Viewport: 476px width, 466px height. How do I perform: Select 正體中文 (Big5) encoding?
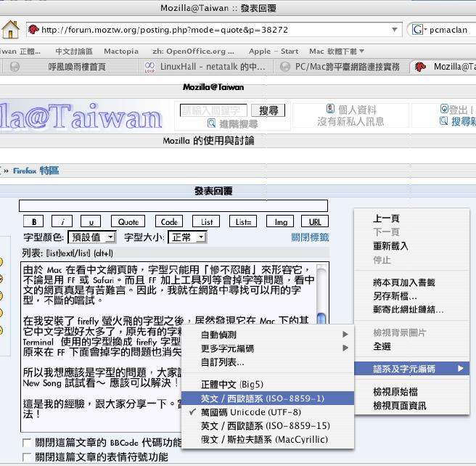point(268,385)
